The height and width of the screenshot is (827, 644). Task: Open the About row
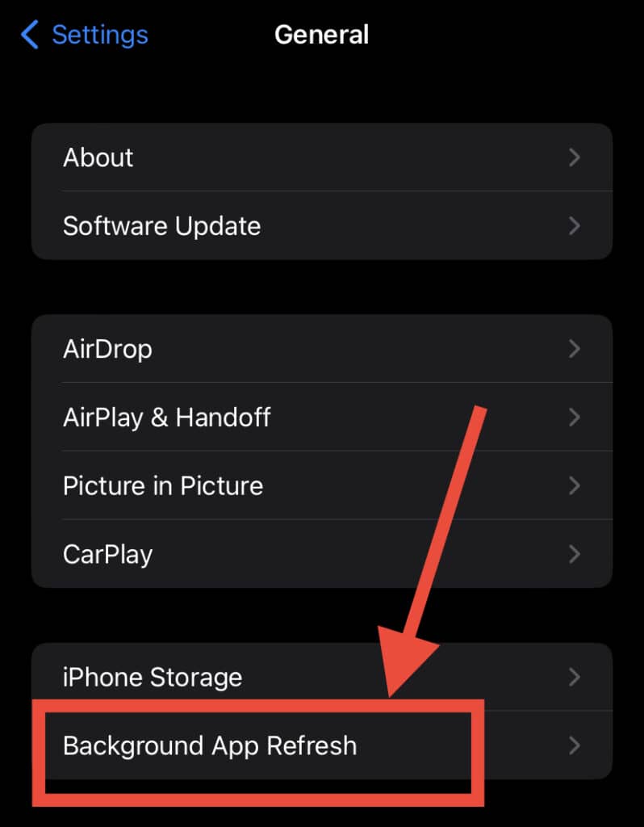coord(322,157)
